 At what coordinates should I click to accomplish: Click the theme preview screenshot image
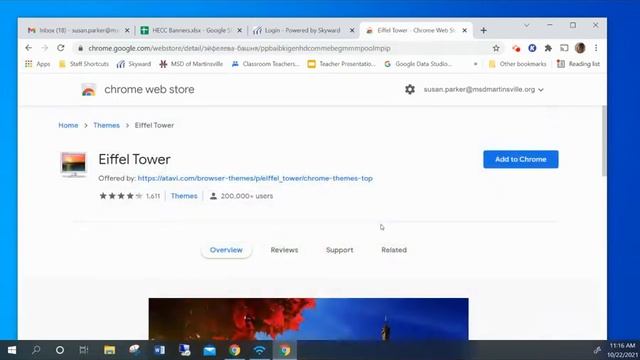click(309, 319)
